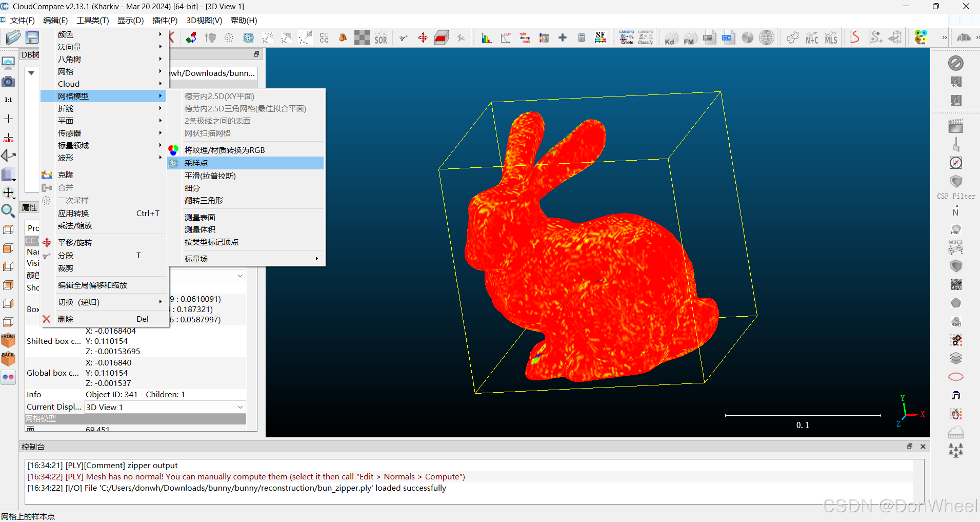Click the CC label components icon
Screen dimensions: 980x522
324,38
